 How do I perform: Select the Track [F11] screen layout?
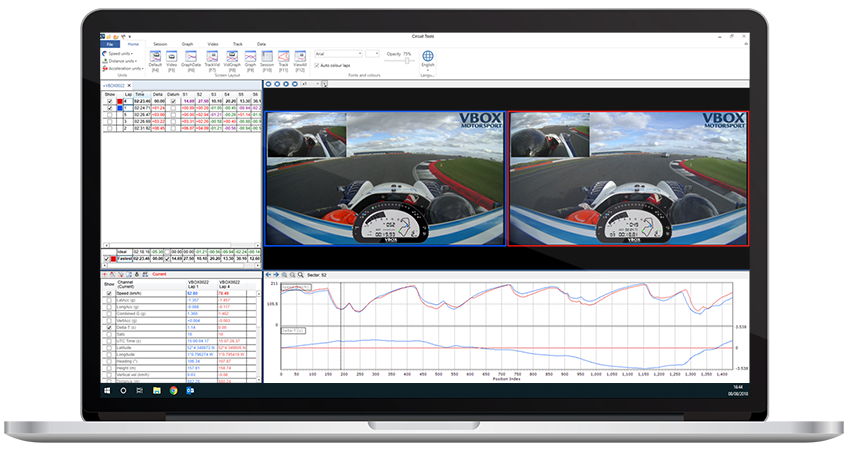[x=284, y=61]
